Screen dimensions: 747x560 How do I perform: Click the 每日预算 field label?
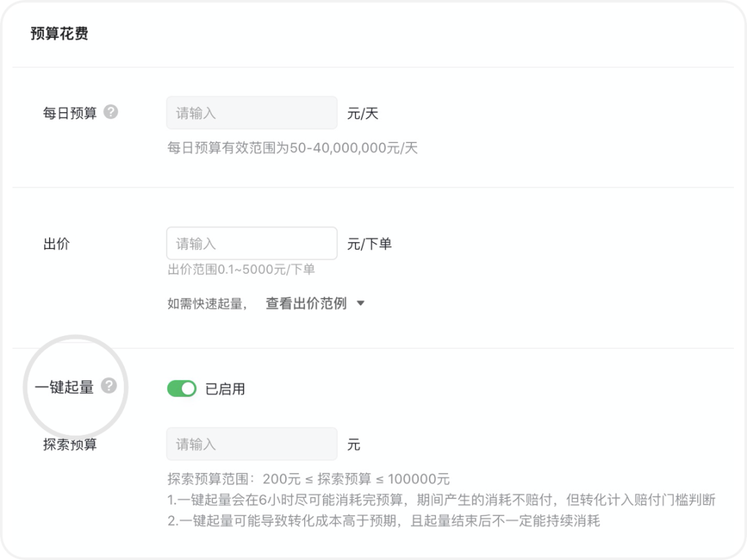click(x=70, y=113)
